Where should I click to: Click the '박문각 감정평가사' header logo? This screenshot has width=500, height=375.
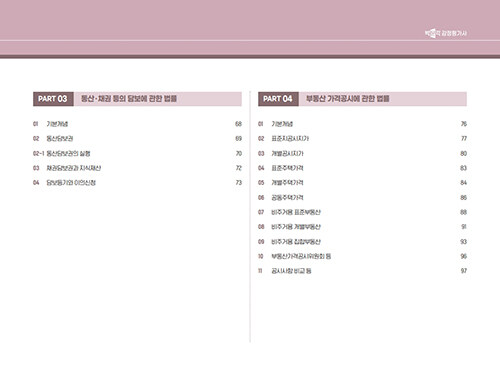click(446, 33)
